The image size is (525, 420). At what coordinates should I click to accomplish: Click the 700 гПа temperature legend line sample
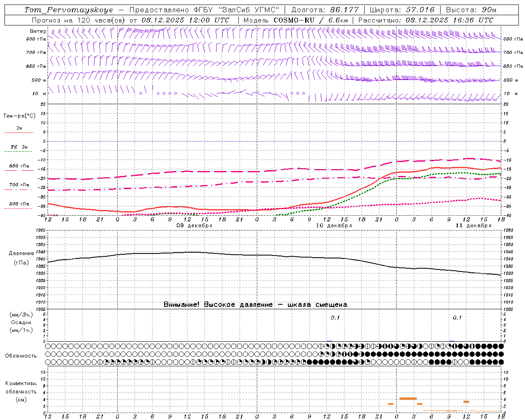pyautogui.click(x=19, y=189)
